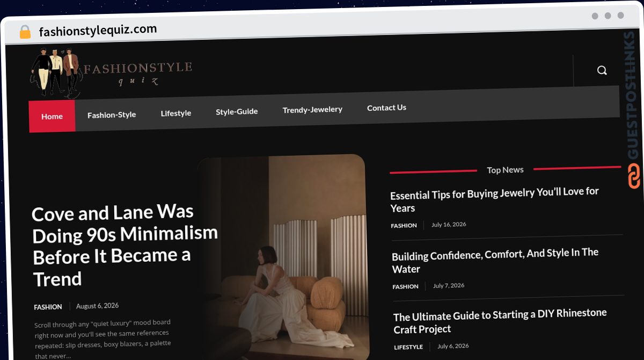Click the August 6, 2026 date
This screenshot has height=360, width=644.
[x=97, y=306]
